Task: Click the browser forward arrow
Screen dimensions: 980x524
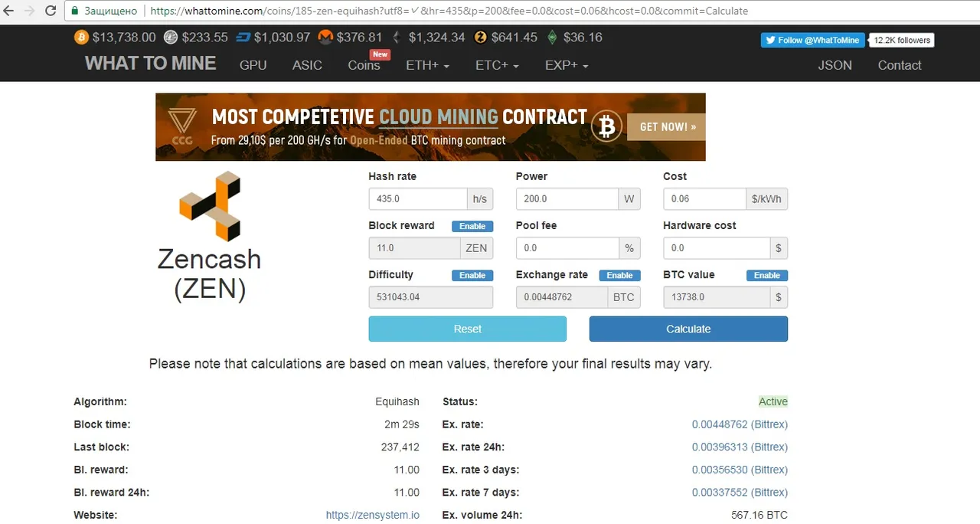Action: (29, 11)
